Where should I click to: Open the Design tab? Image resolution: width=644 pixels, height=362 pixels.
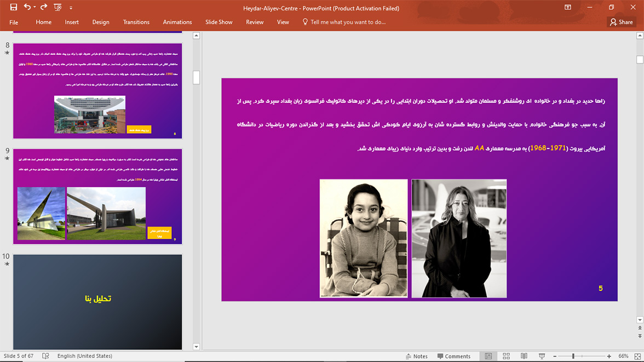point(101,22)
